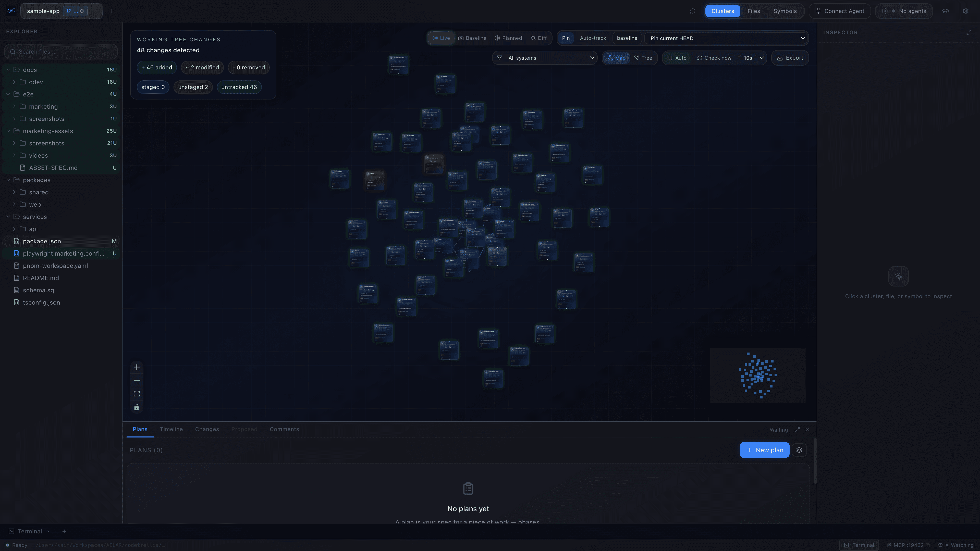Collapse the docs folder
This screenshot has width=980, height=551.
click(x=8, y=70)
